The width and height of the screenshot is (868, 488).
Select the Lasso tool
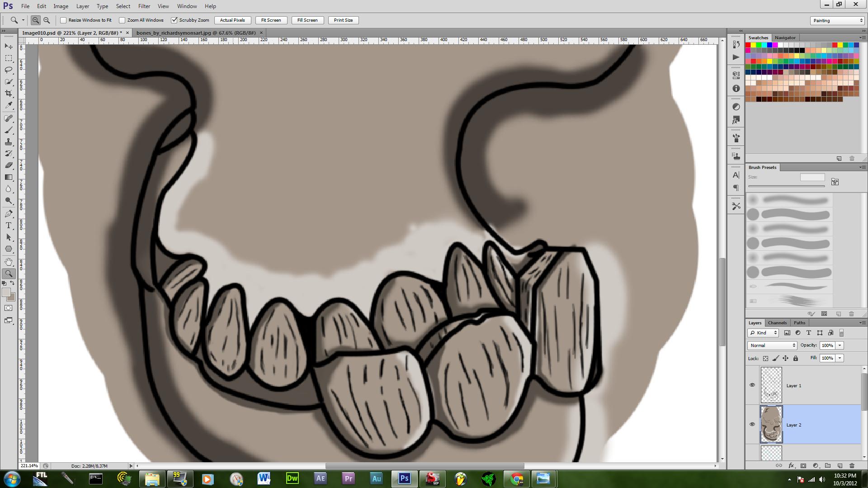pyautogui.click(x=9, y=70)
